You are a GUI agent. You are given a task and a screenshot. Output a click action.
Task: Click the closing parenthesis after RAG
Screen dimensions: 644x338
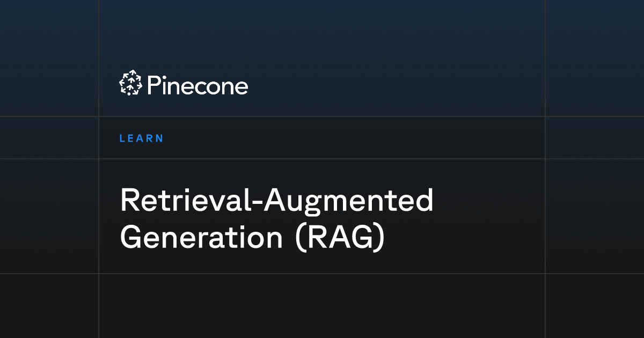pyautogui.click(x=380, y=238)
